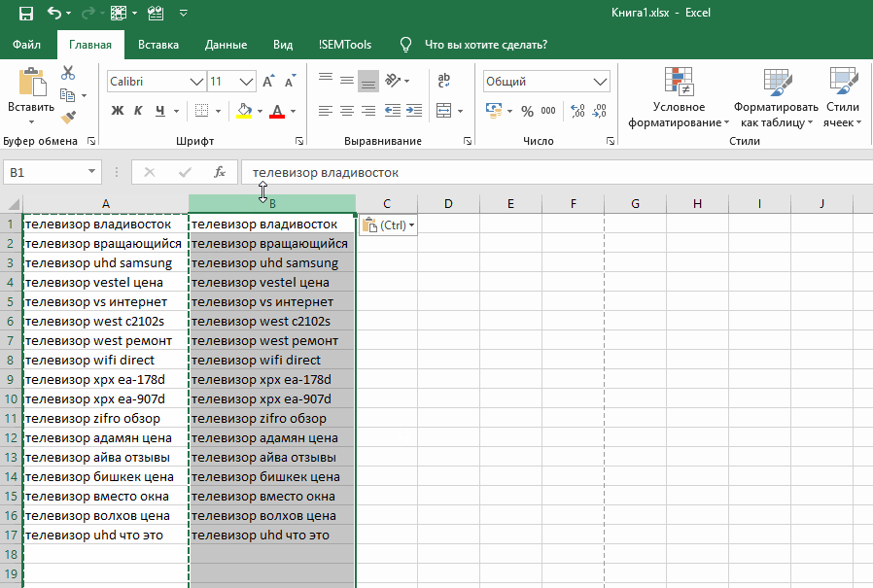The width and height of the screenshot is (873, 588).
Task: Switch to the Данные tab
Action: point(226,45)
